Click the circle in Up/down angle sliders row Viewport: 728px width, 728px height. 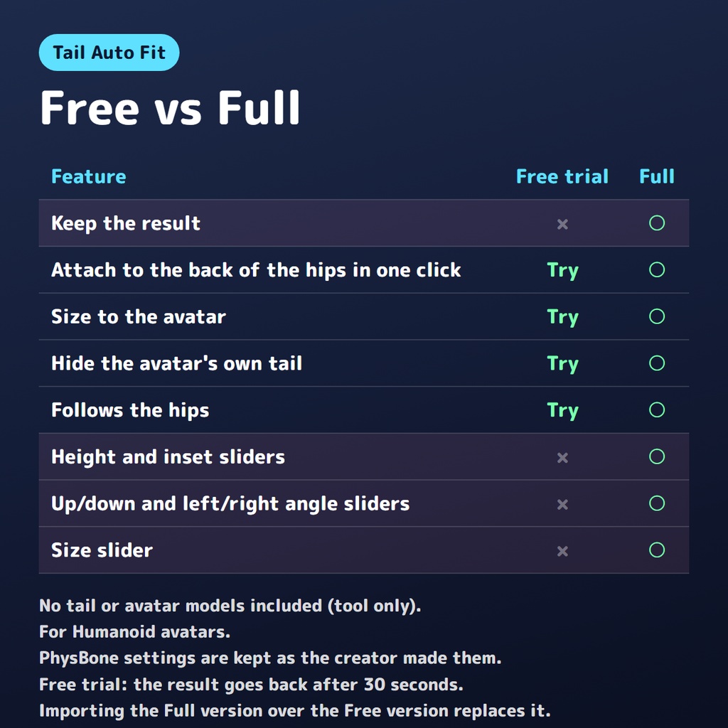pos(656,503)
